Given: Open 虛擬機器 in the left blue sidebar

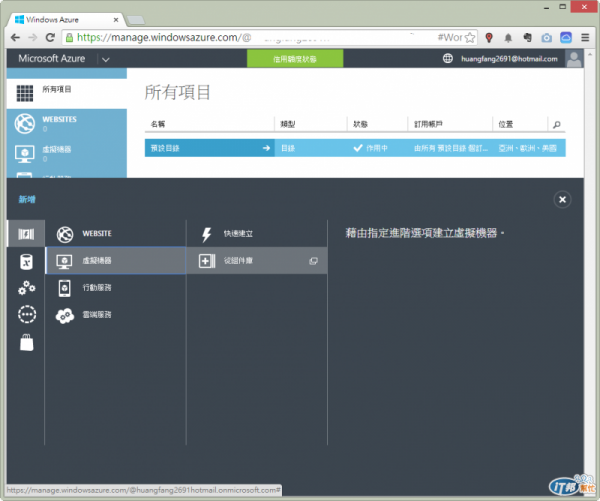Looking at the screenshot, I should click(x=67, y=153).
